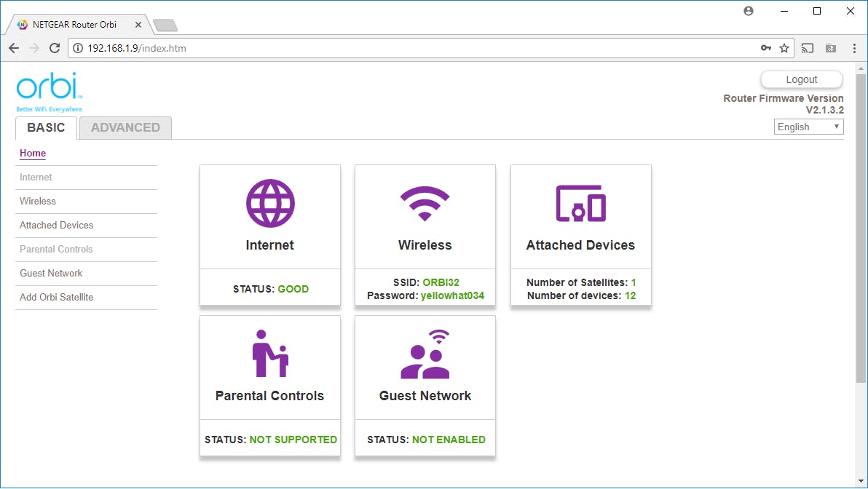Open the English language dropdown
The height and width of the screenshot is (489, 868).
[x=808, y=127]
